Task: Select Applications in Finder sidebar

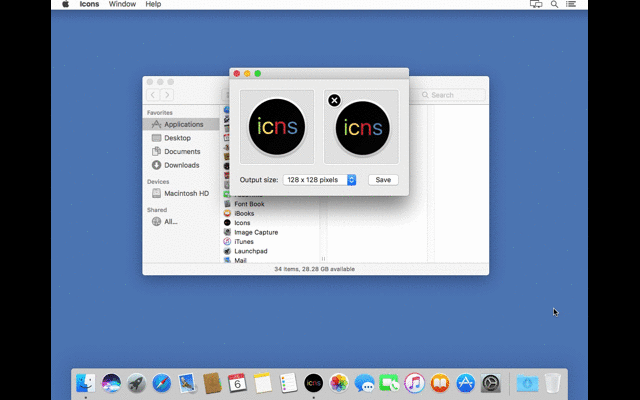Action: coord(181,124)
